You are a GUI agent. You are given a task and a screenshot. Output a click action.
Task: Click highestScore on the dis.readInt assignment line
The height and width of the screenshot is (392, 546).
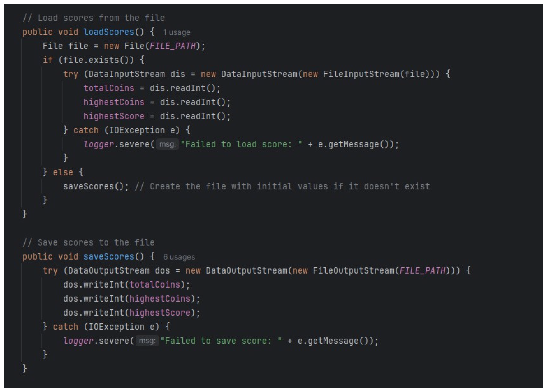pyautogui.click(x=114, y=116)
